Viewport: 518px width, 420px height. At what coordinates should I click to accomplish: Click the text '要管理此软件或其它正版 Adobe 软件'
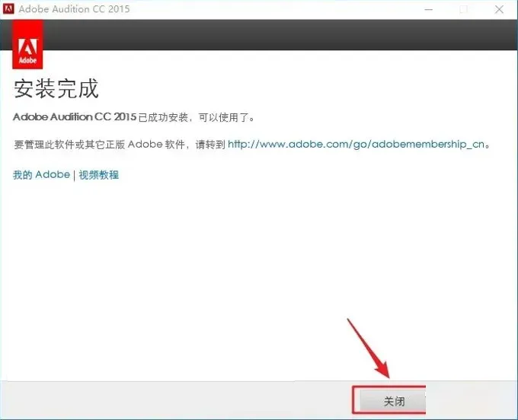(x=99, y=145)
